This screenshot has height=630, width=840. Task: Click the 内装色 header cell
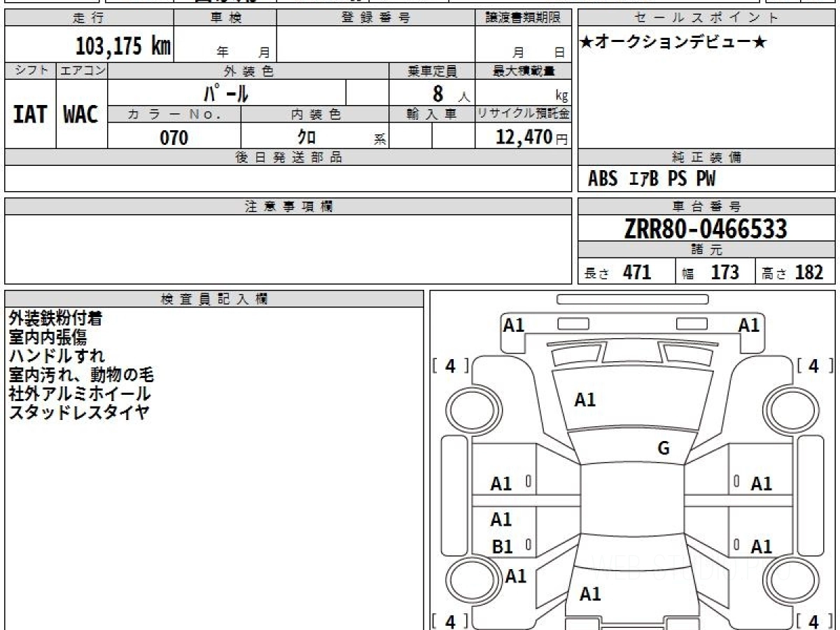coord(314,115)
